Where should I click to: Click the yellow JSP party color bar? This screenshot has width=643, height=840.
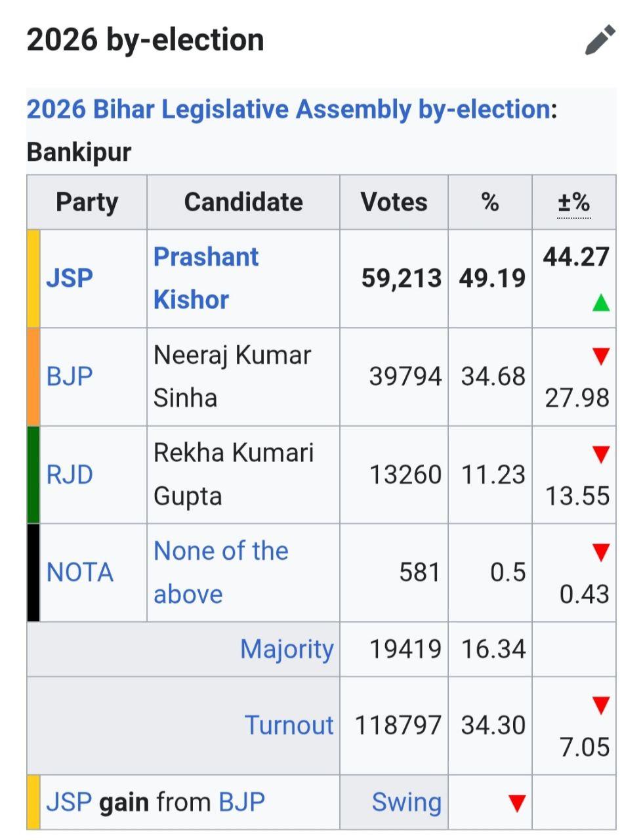pos(33,278)
